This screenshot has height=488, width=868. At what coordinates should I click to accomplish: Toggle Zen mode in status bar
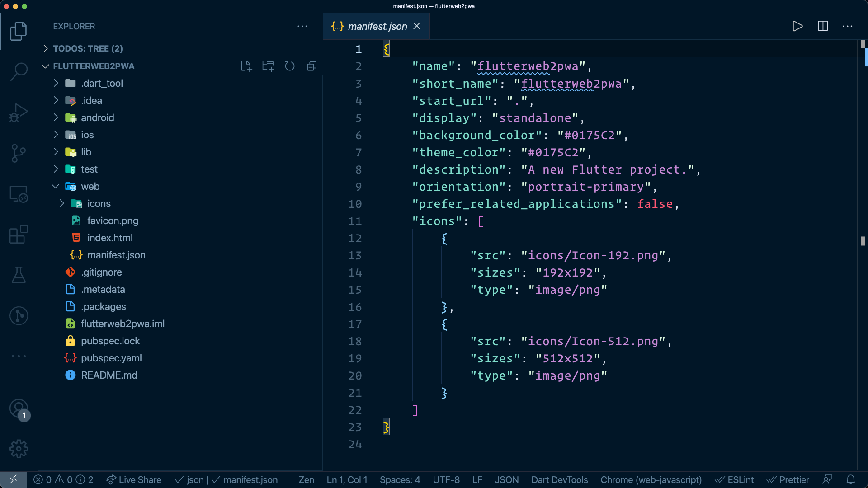[306, 480]
